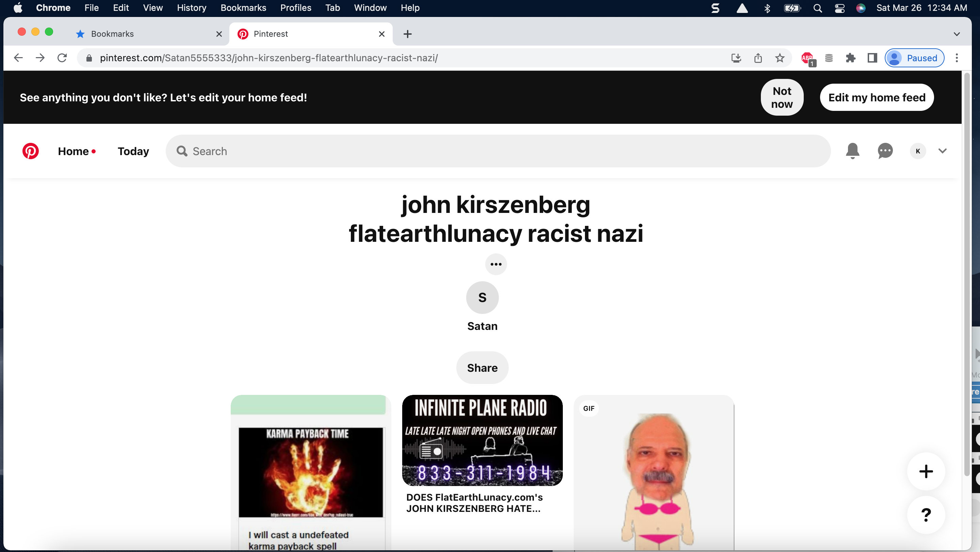Toggle the Chrome side panel icon
This screenshot has width=980, height=552.
[x=872, y=58]
